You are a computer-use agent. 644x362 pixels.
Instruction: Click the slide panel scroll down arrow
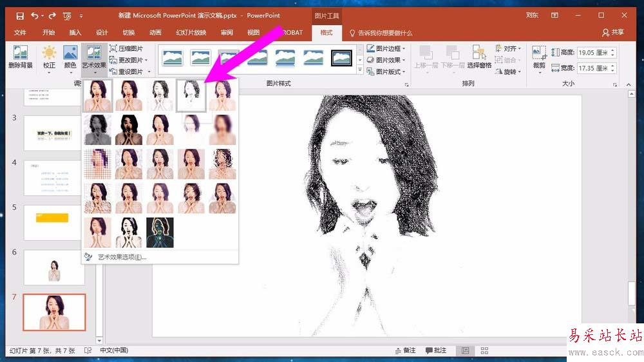click(x=99, y=340)
